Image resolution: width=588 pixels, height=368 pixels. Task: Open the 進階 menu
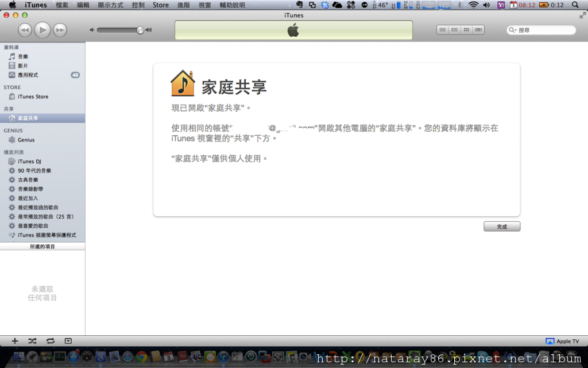tap(183, 5)
